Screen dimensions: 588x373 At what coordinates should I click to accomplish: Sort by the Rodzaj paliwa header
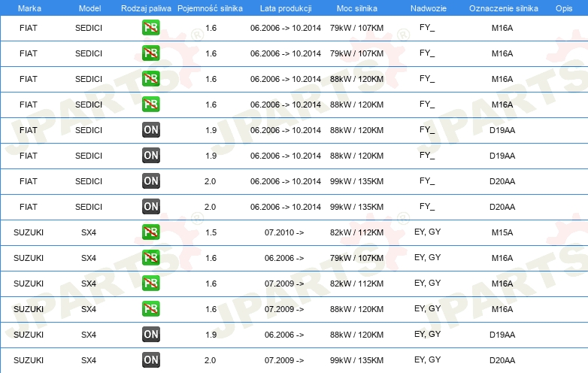[x=146, y=8]
